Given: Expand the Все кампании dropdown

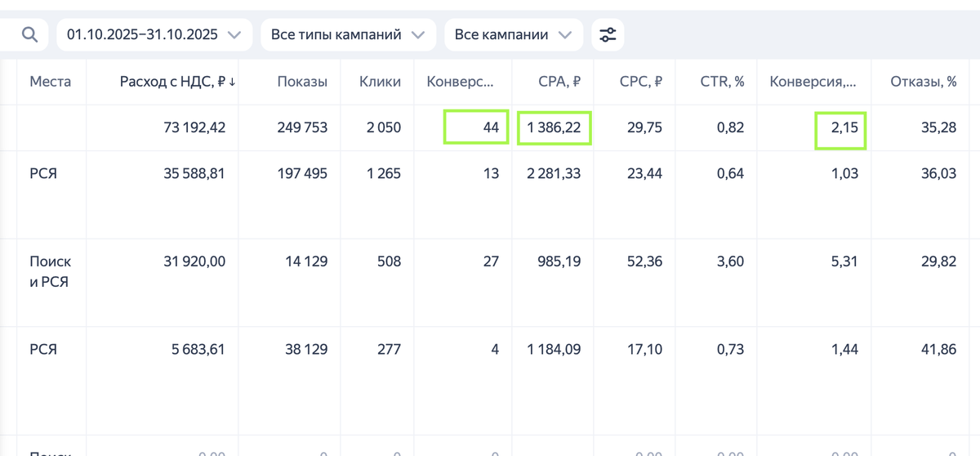Looking at the screenshot, I should 513,35.
